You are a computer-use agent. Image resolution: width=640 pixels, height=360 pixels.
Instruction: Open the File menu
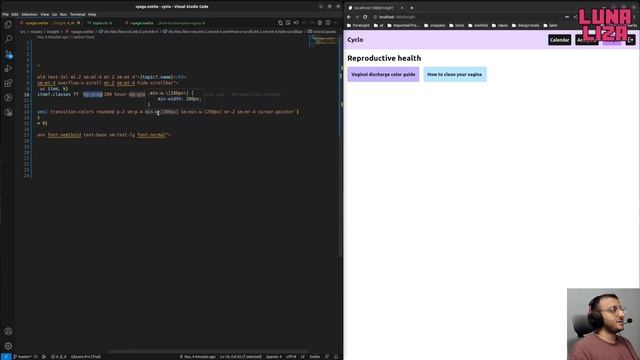pyautogui.click(x=5, y=14)
